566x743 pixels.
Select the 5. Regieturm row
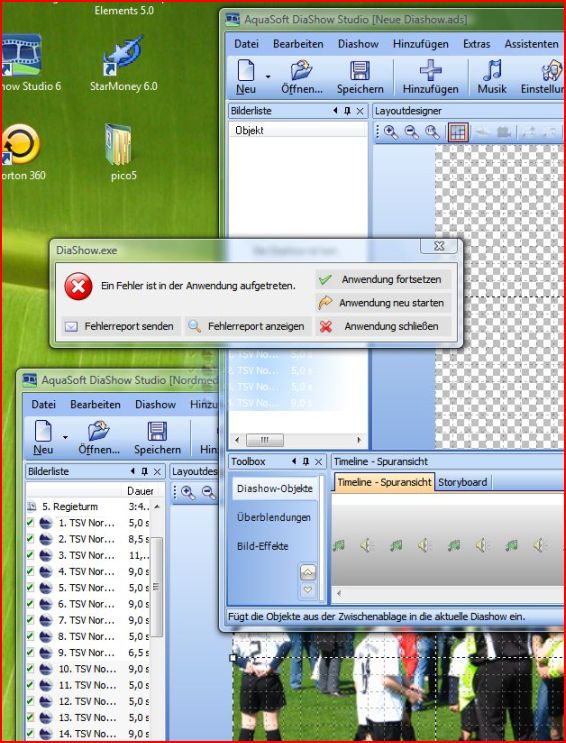click(90, 507)
